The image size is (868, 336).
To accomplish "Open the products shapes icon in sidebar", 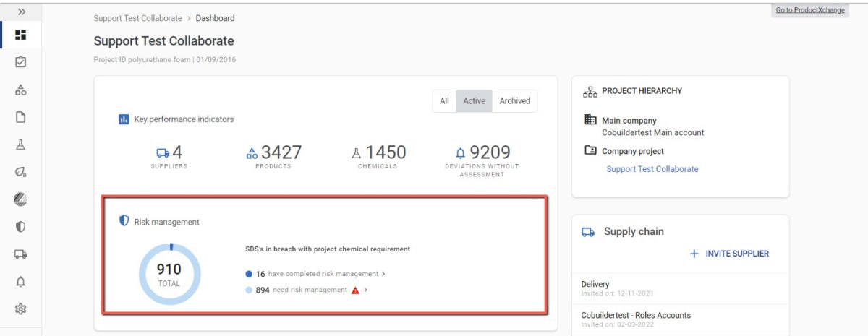I will [x=20, y=90].
